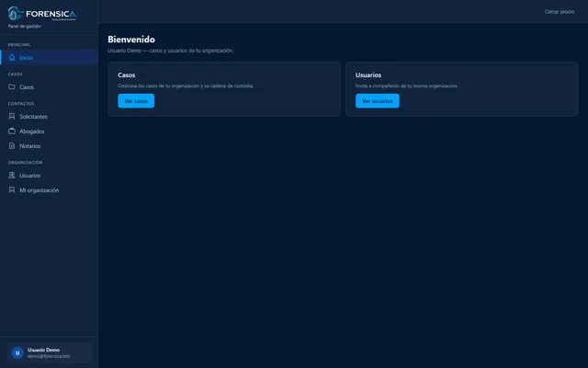The image size is (588, 368).
Task: Click the subtitle under Bienvenido
Action: tap(171, 51)
